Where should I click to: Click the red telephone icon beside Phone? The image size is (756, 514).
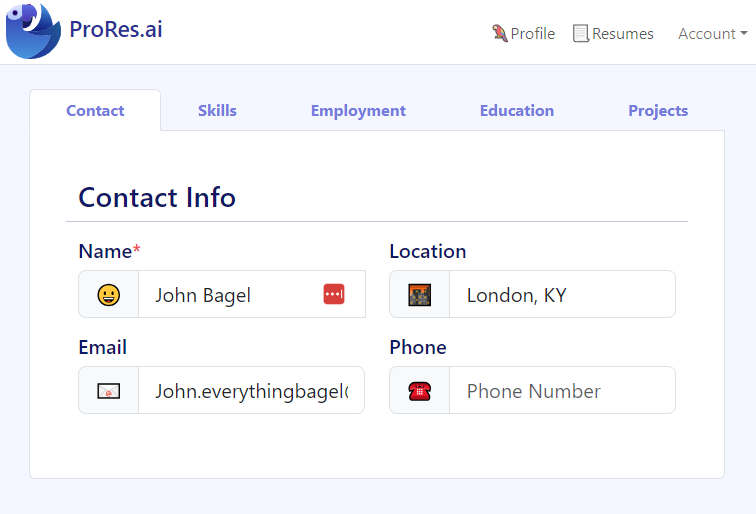[x=419, y=391]
